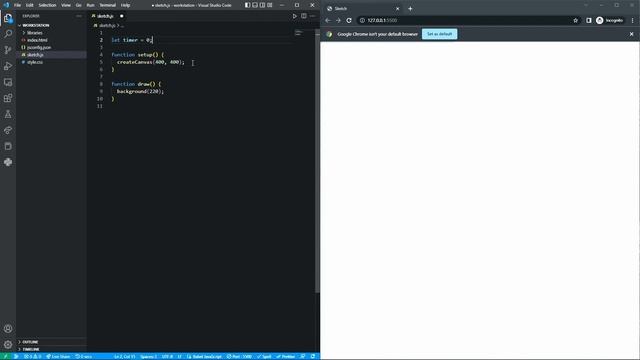Toggle Prettier formatter in status bar
The width and height of the screenshot is (640, 360).
click(285, 356)
